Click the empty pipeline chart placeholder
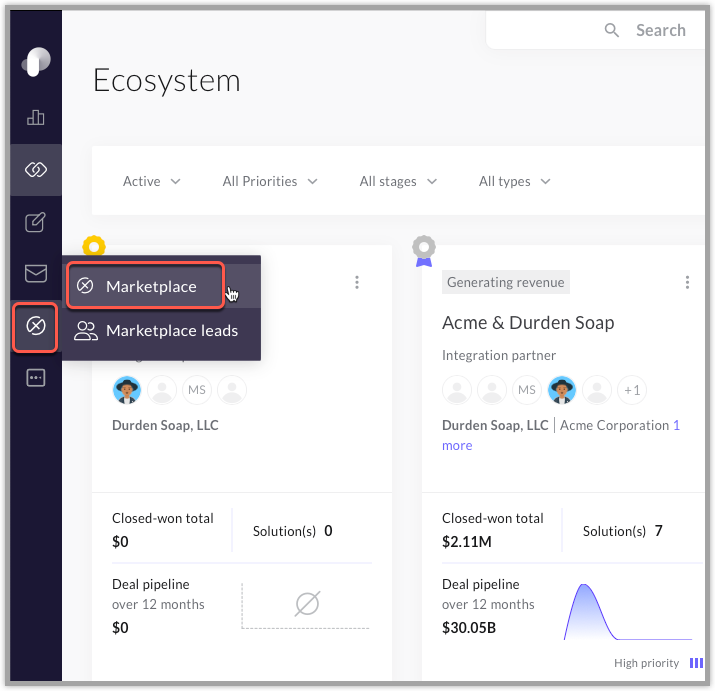 coord(306,605)
